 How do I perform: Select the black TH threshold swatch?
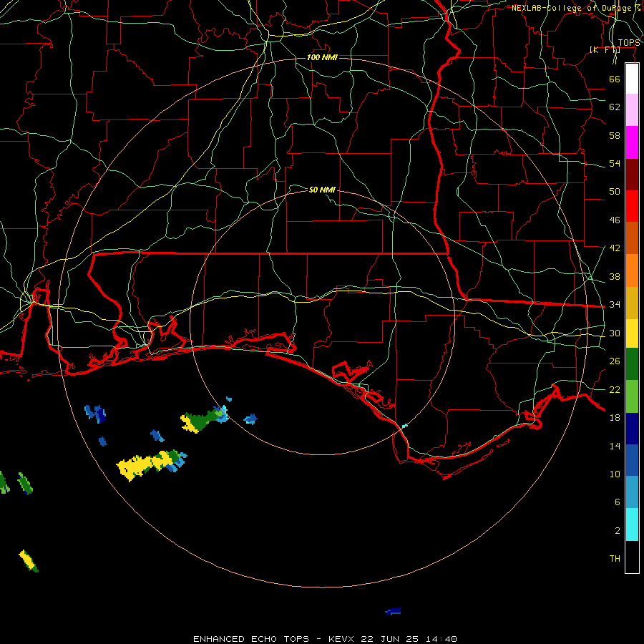pos(632,557)
